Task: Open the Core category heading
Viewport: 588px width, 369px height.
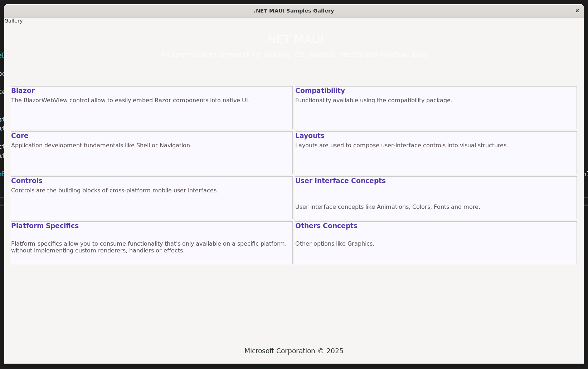Action: point(20,136)
